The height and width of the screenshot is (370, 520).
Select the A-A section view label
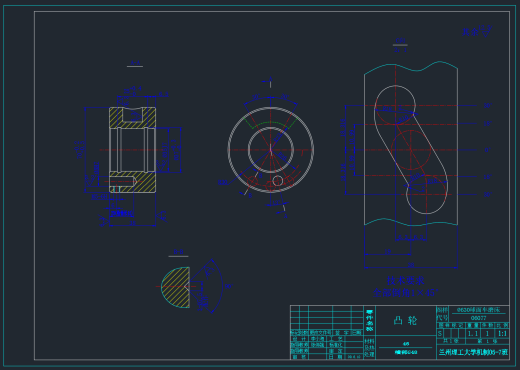click(x=135, y=63)
